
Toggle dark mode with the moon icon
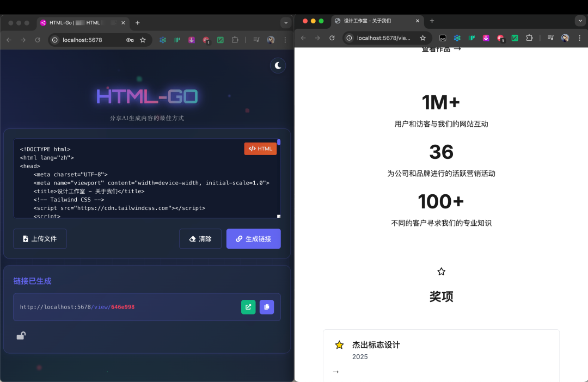(278, 66)
